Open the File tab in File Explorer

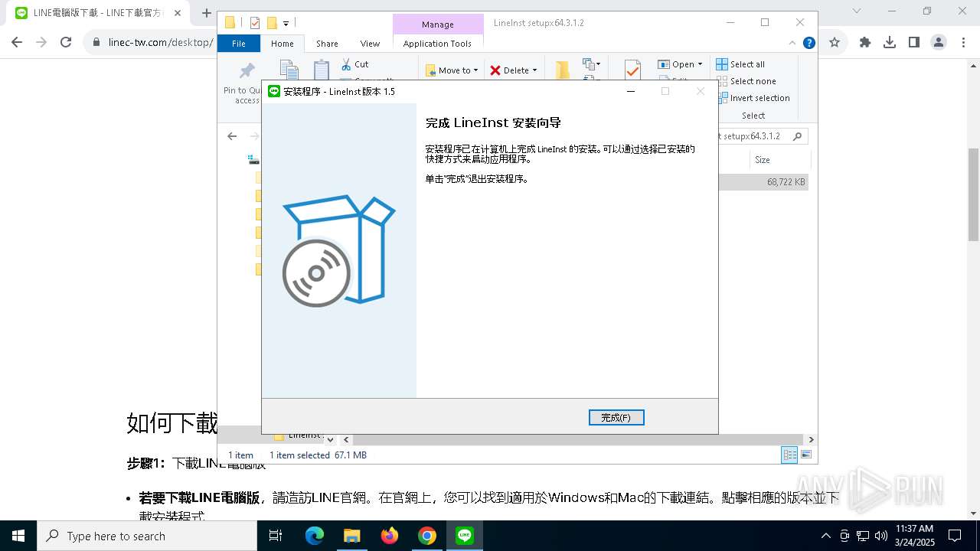click(239, 44)
